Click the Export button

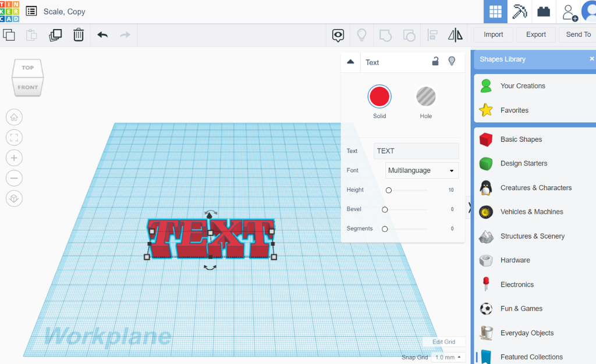(x=536, y=34)
